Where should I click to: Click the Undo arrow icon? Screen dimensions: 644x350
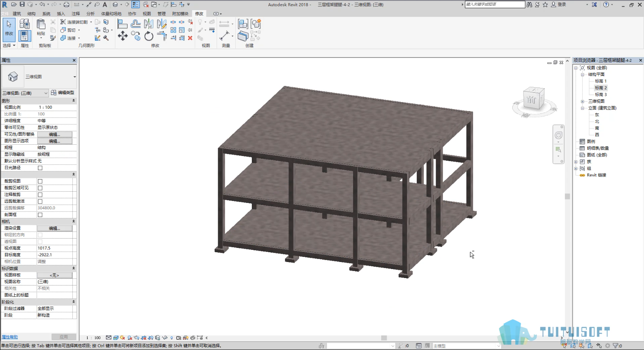click(42, 4)
